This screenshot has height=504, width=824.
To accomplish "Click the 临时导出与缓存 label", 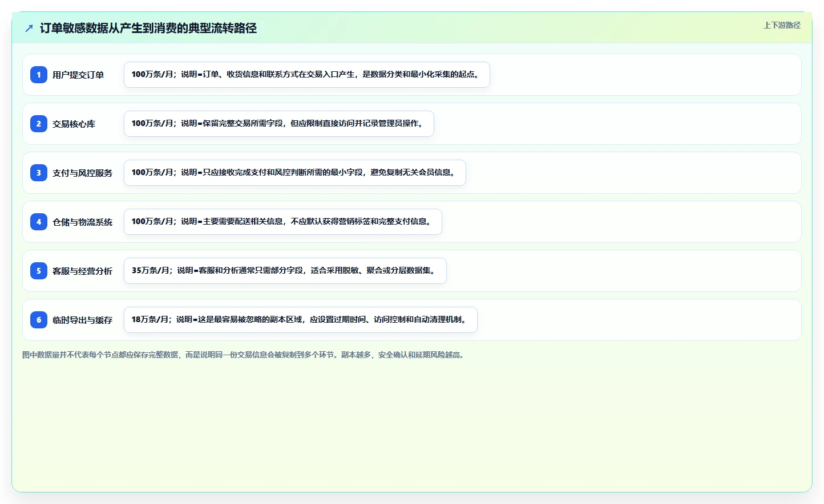I will [83, 320].
